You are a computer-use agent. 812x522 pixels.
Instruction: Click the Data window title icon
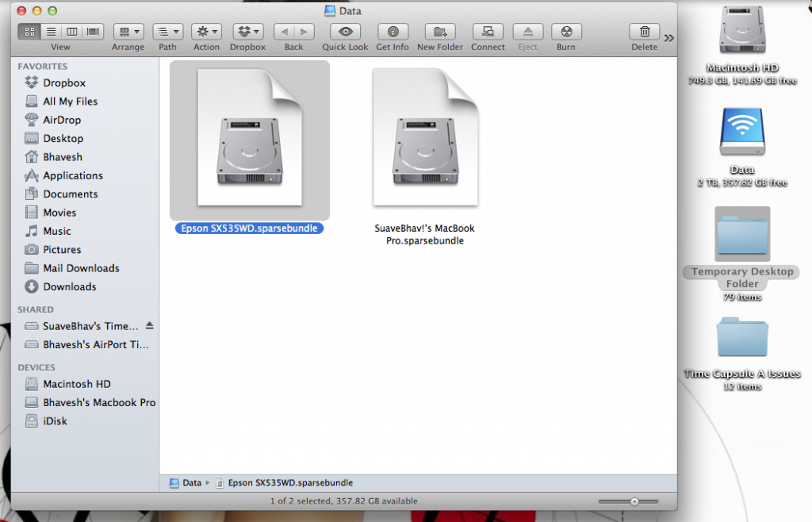click(330, 11)
